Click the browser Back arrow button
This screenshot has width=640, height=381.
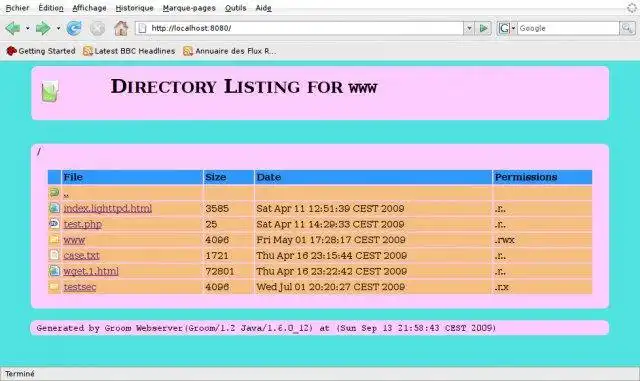tap(13, 28)
